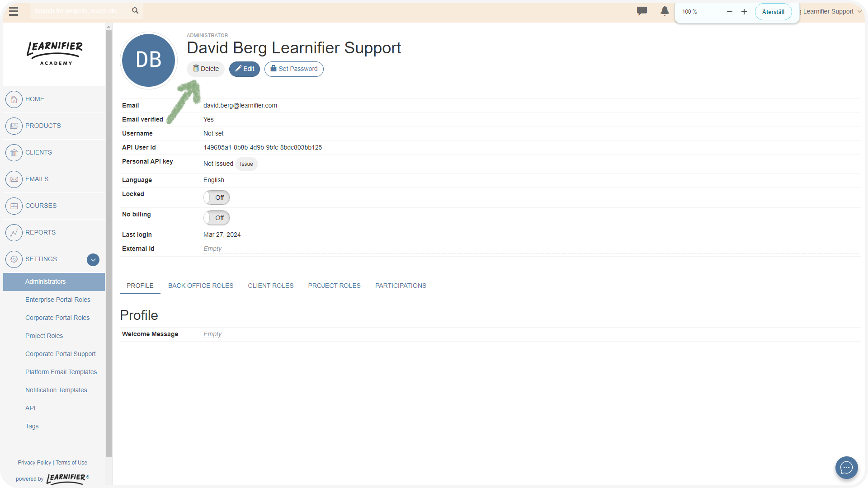Click the Set Password button
The width and height of the screenshot is (868, 488).
pos(294,69)
